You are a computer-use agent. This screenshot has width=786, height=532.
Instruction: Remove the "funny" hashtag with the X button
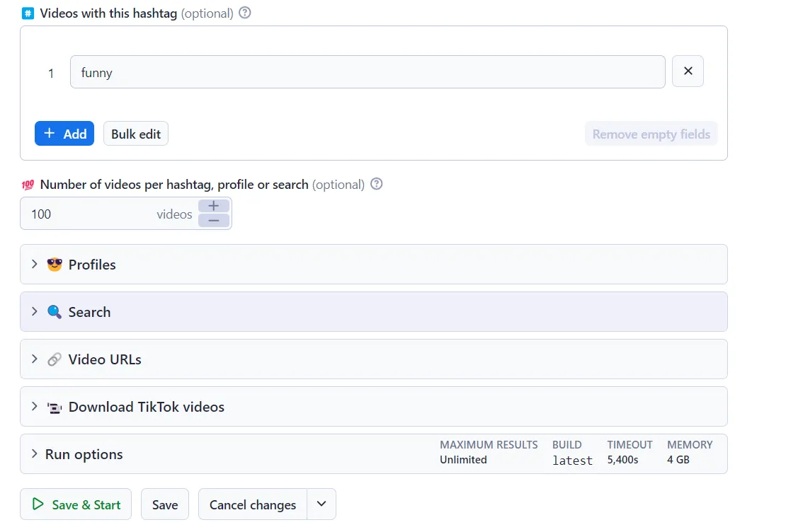(x=688, y=71)
